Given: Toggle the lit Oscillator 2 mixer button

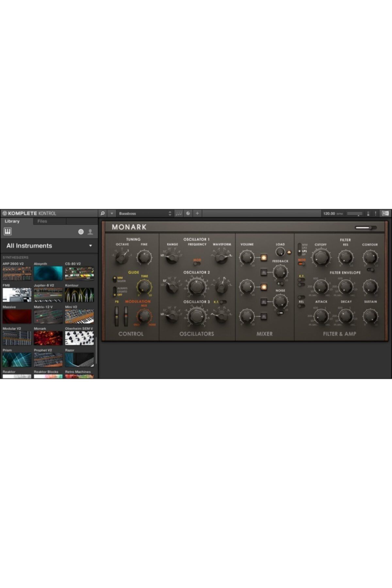Looking at the screenshot, I should [x=264, y=287].
